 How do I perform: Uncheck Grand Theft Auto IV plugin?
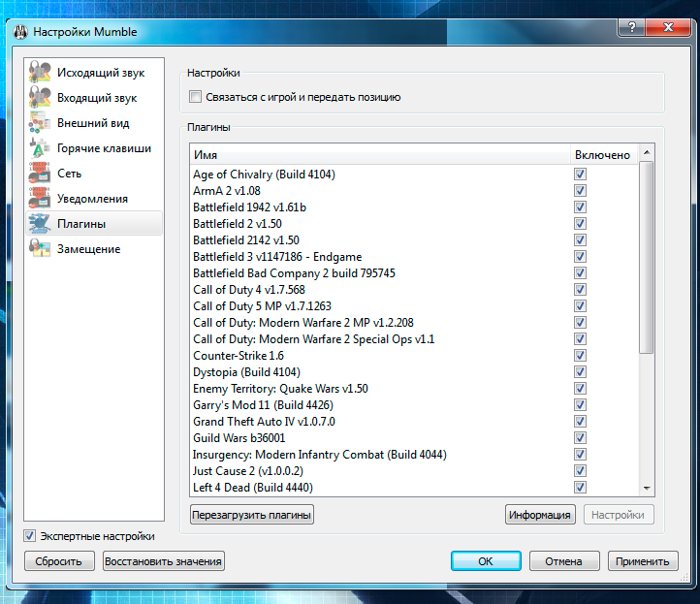(580, 422)
